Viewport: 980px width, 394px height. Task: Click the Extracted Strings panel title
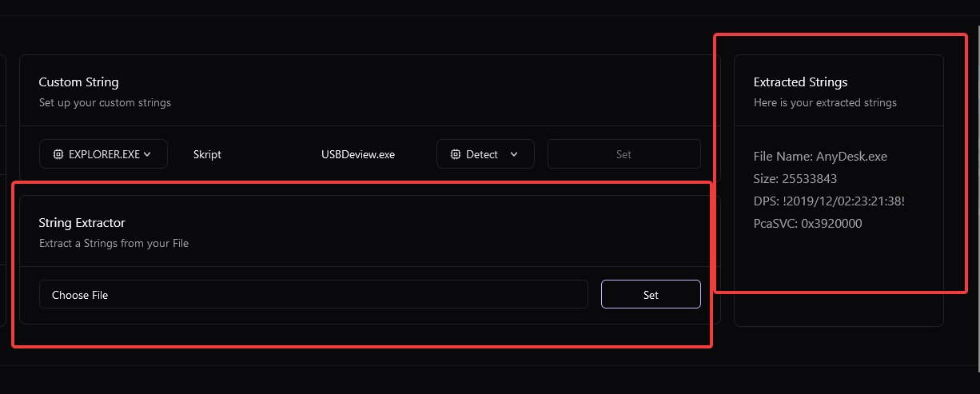800,82
